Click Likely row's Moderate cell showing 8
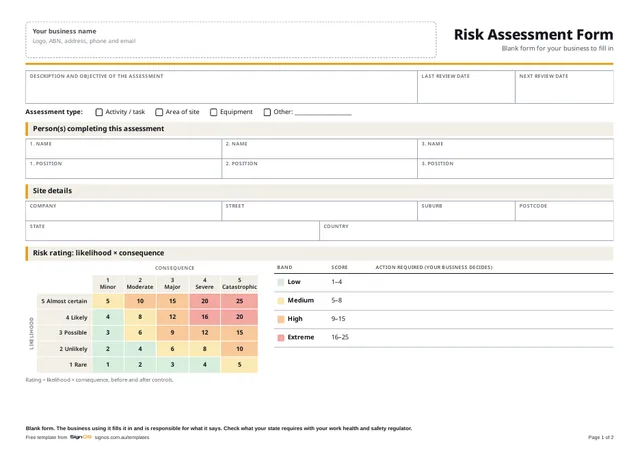The height and width of the screenshot is (452, 640). pos(140,317)
